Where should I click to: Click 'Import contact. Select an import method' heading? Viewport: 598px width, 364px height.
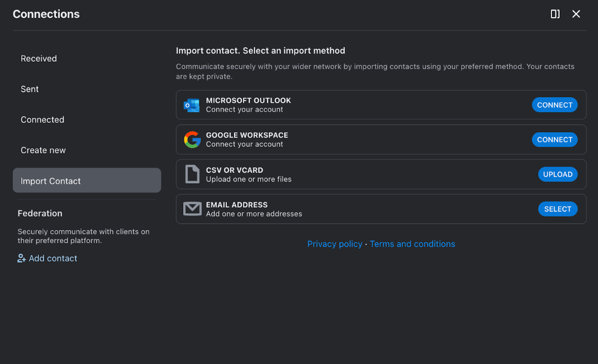[x=261, y=51]
